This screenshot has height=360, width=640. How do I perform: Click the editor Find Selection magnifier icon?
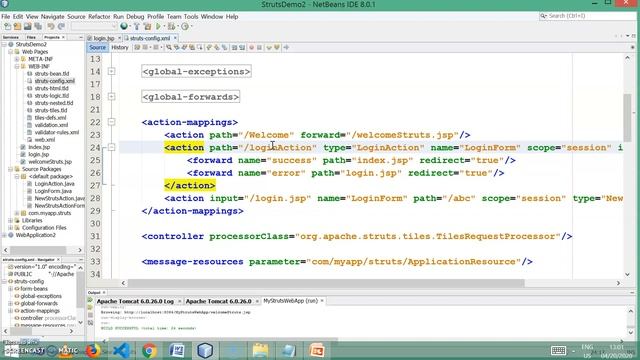[169, 48]
